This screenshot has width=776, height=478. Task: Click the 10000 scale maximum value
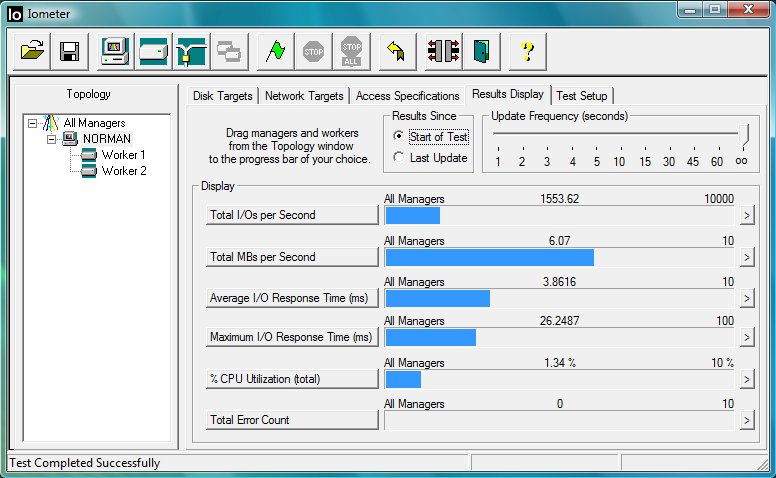pyautogui.click(x=719, y=199)
